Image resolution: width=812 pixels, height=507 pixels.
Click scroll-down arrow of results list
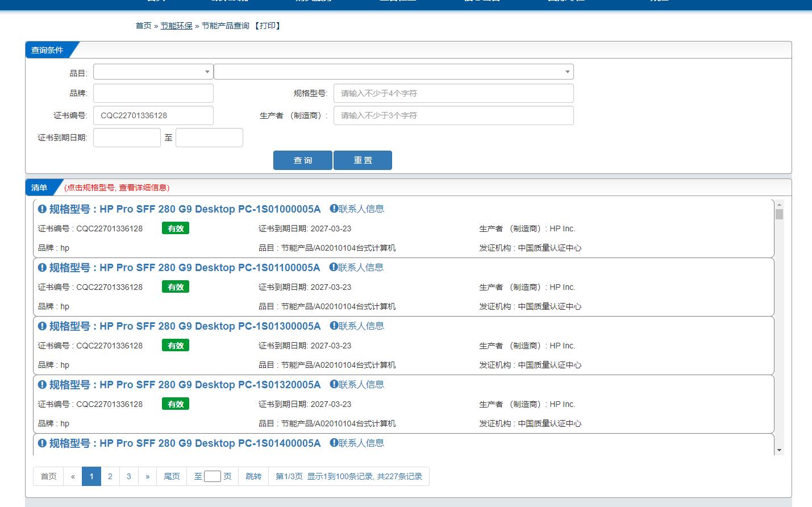tap(779, 450)
